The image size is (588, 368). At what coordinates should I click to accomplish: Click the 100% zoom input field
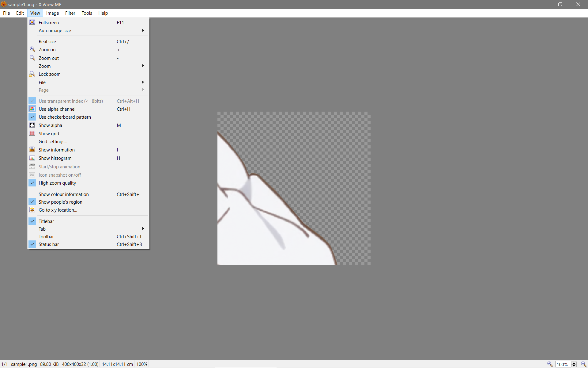point(563,364)
